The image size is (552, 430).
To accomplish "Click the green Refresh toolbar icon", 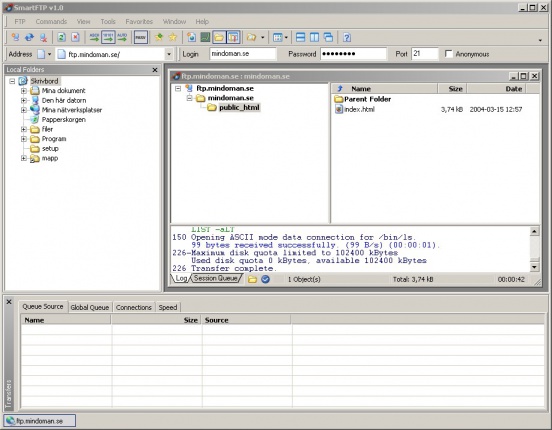I will (62, 37).
